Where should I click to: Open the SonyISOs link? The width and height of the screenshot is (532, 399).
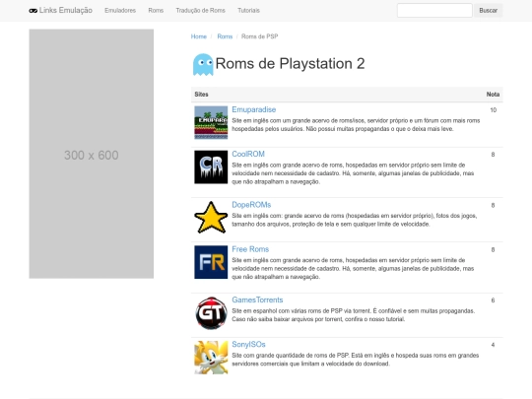click(x=248, y=345)
